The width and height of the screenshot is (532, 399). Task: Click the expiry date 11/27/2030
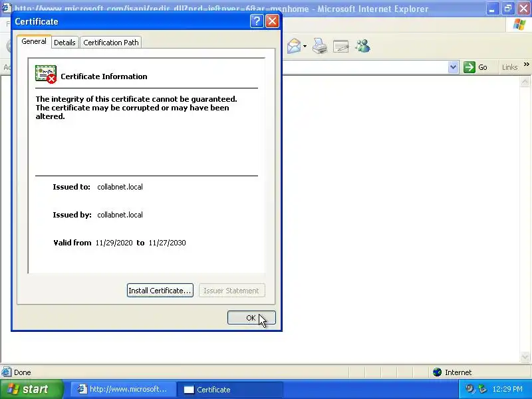coord(168,243)
